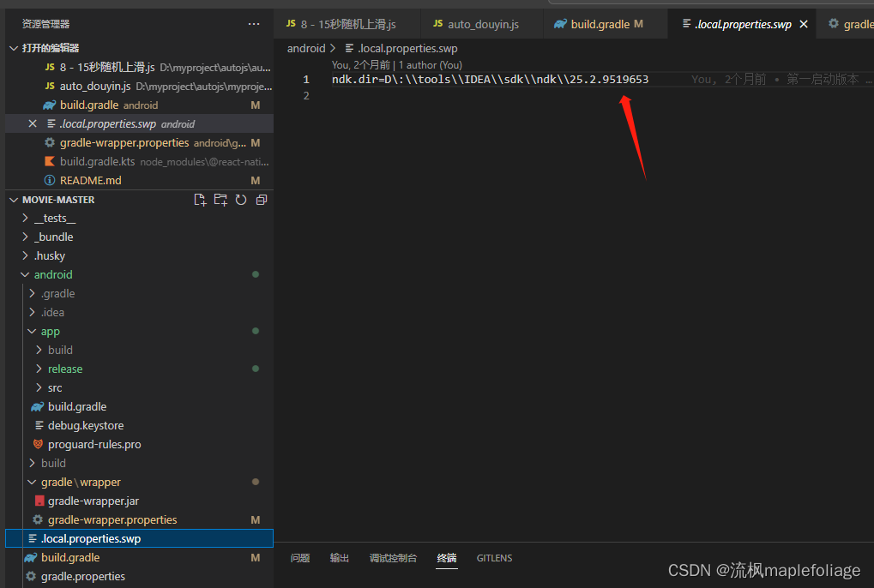Click the New Folder icon in MOVIE-MASTER header
Image resolution: width=874 pixels, height=588 pixels.
pos(220,199)
